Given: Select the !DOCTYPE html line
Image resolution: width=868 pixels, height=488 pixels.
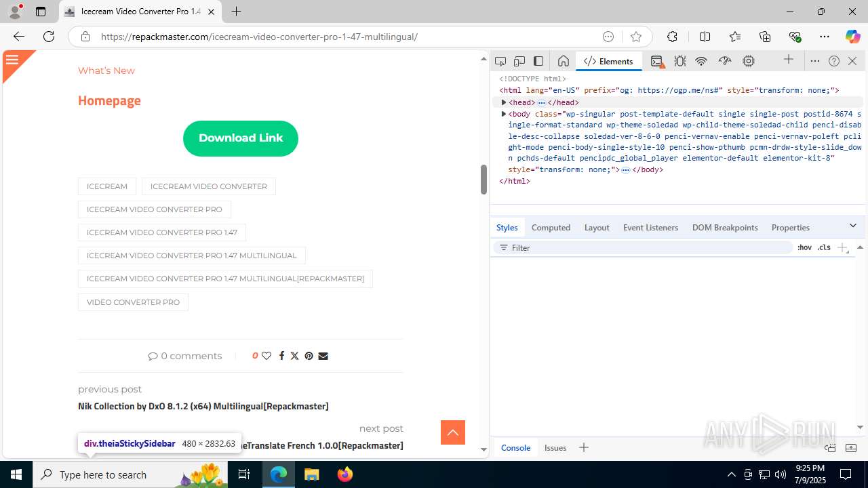Looking at the screenshot, I should [x=533, y=79].
